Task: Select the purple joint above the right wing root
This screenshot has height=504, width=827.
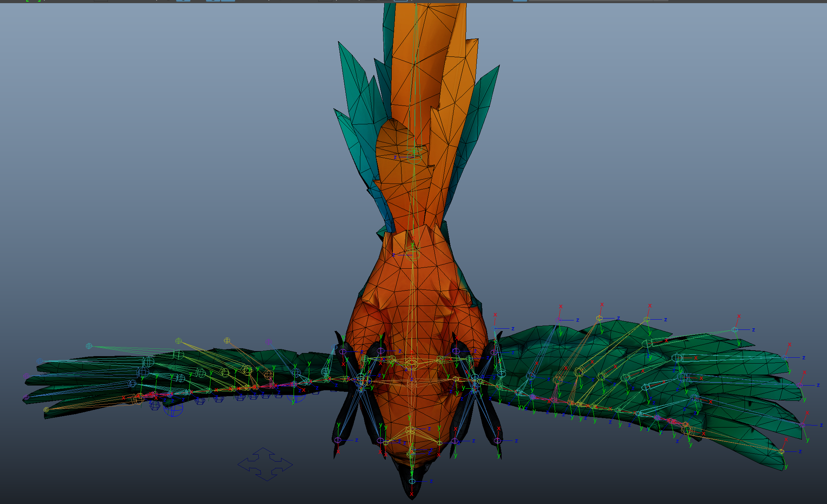Action: click(x=558, y=320)
